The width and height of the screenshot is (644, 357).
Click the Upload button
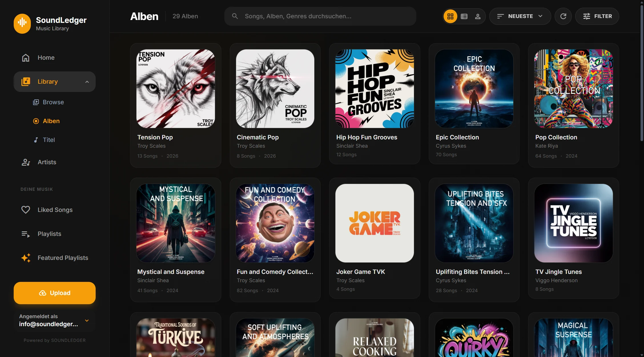(55, 293)
